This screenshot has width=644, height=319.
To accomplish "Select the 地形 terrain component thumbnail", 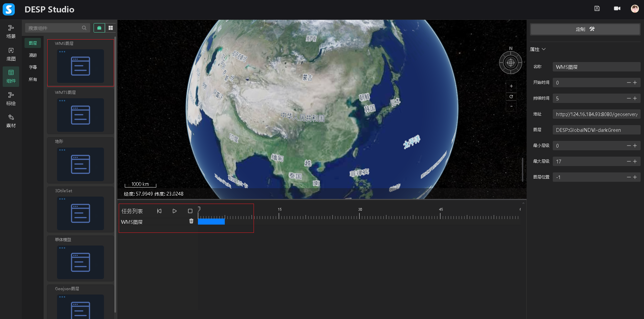I will click(x=80, y=164).
